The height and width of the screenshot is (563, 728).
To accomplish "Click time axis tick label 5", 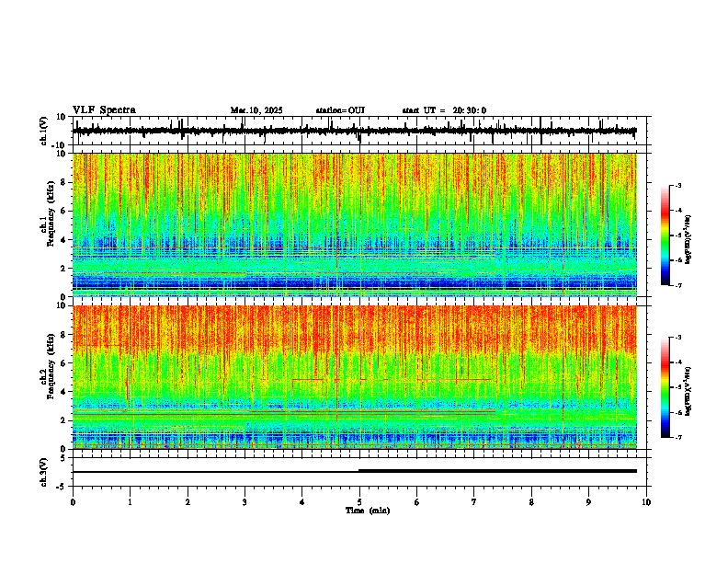I will tap(359, 502).
